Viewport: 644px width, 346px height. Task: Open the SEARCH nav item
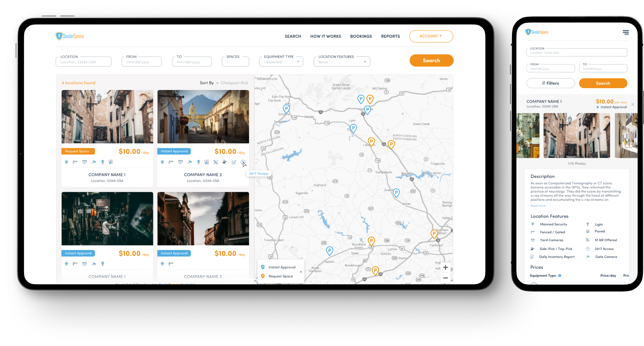pos(293,36)
